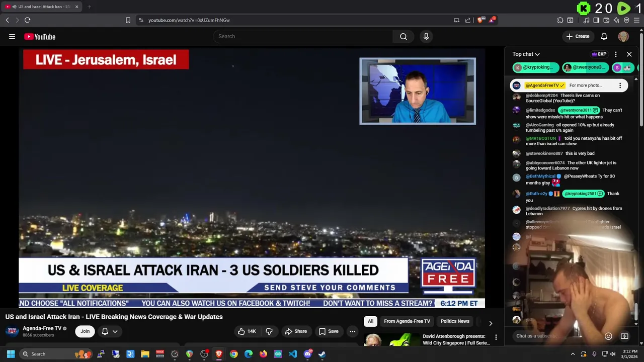644x362 pixels.
Task: Like the video with thumbs up
Action: (248, 331)
